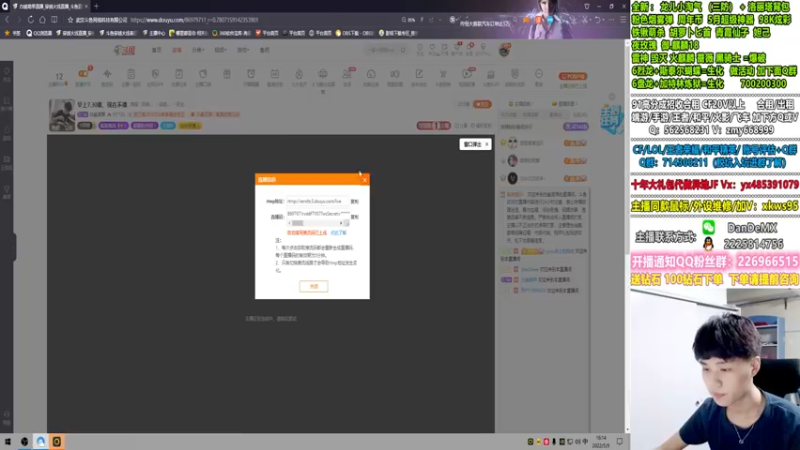Image resolution: width=800 pixels, height=450 pixels.
Task: Click the stream code text field
Action: (x=317, y=214)
